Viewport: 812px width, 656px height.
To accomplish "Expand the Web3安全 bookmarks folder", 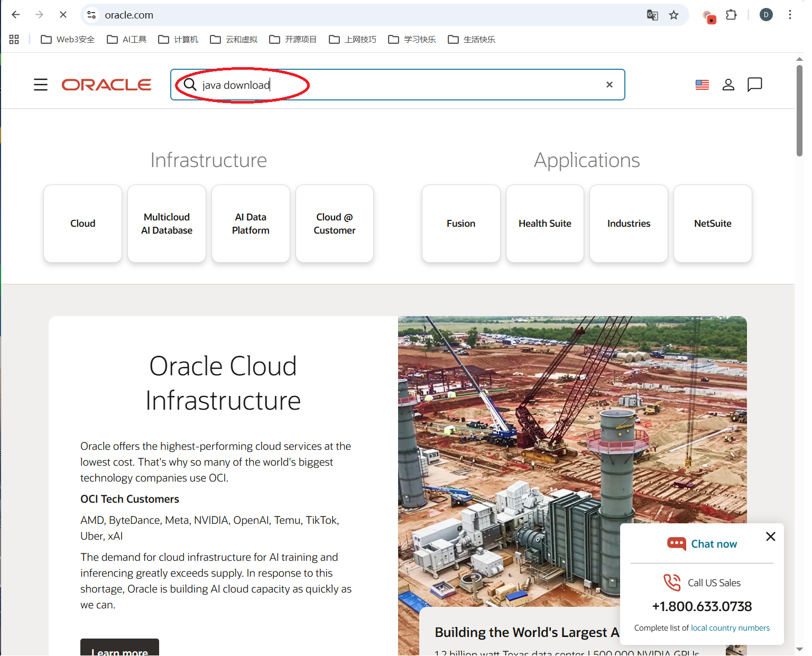I will (x=68, y=40).
